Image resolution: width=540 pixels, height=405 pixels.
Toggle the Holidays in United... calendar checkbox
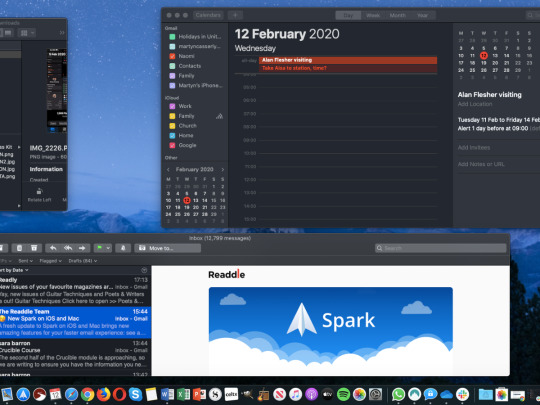172,37
